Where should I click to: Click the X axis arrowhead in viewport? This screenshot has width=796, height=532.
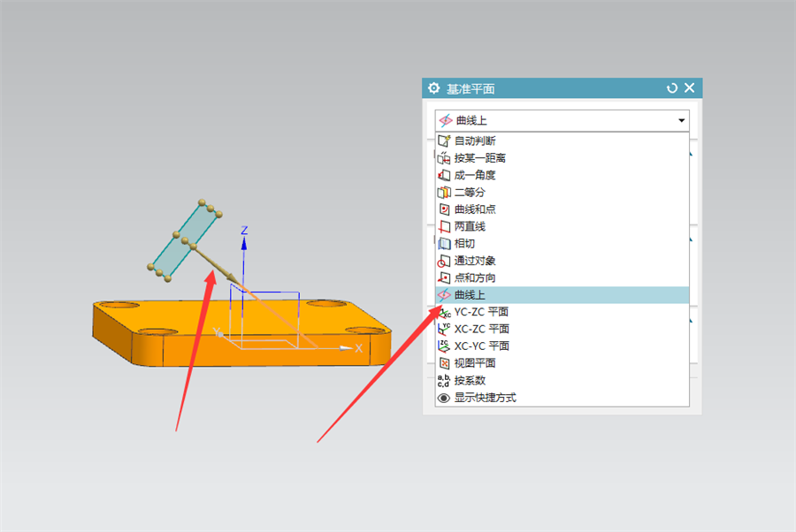tap(346, 348)
